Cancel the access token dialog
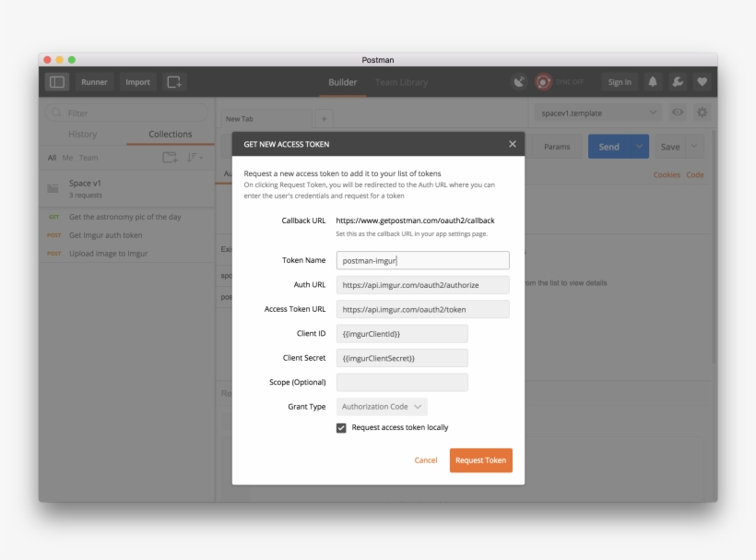This screenshot has height=560, width=756. (x=425, y=459)
